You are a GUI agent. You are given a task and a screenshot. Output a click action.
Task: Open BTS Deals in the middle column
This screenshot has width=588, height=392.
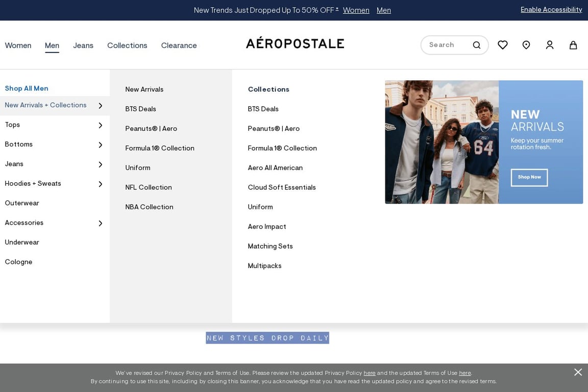141,109
